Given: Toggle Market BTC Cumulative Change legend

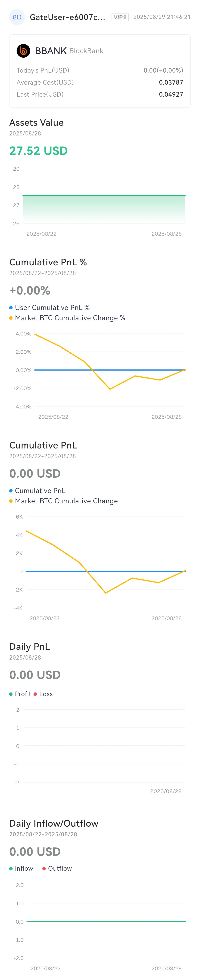Looking at the screenshot, I should pyautogui.click(x=63, y=501).
